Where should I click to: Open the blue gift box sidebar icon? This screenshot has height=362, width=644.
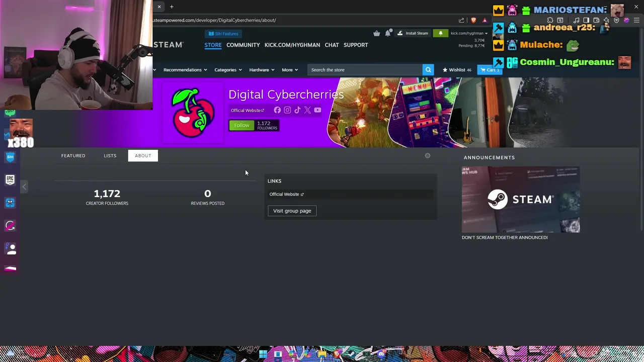pyautogui.click(x=10, y=203)
